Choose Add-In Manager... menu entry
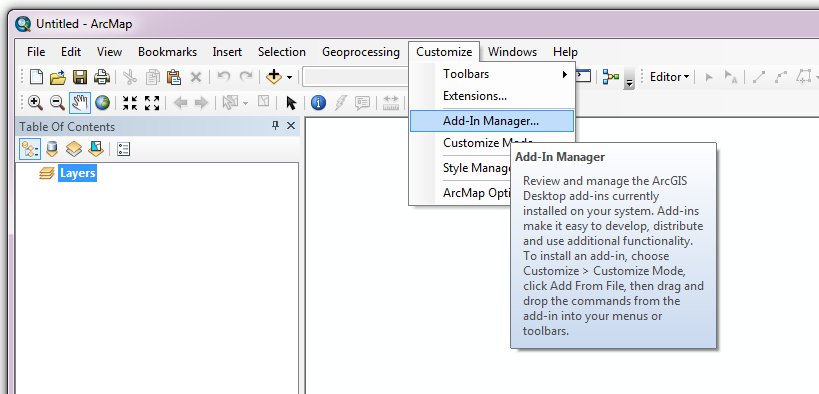 [x=492, y=121]
